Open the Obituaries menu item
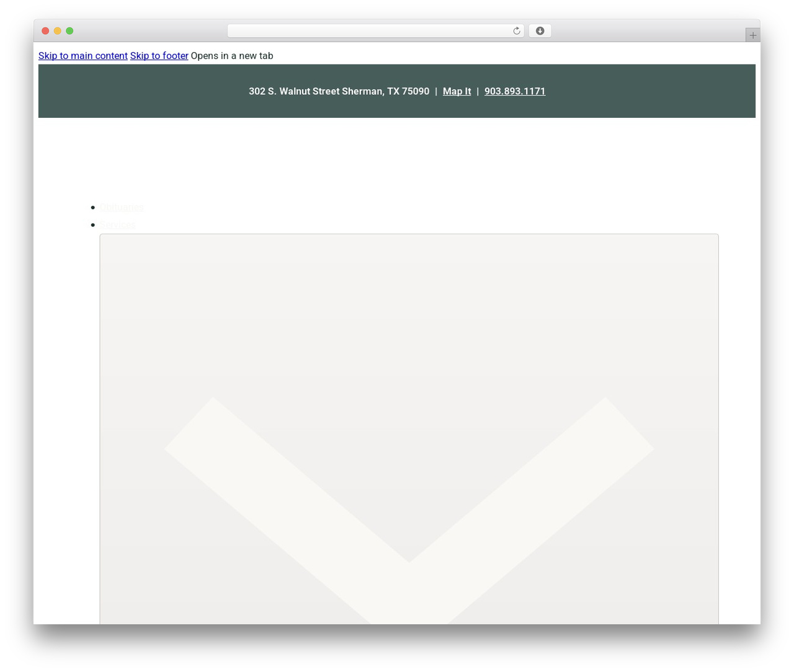The image size is (794, 672). click(x=122, y=207)
